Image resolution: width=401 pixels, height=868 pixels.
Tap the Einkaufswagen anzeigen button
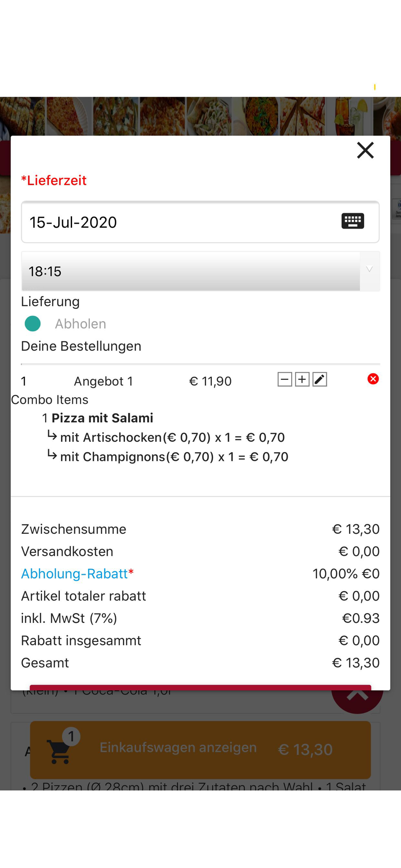(x=178, y=748)
